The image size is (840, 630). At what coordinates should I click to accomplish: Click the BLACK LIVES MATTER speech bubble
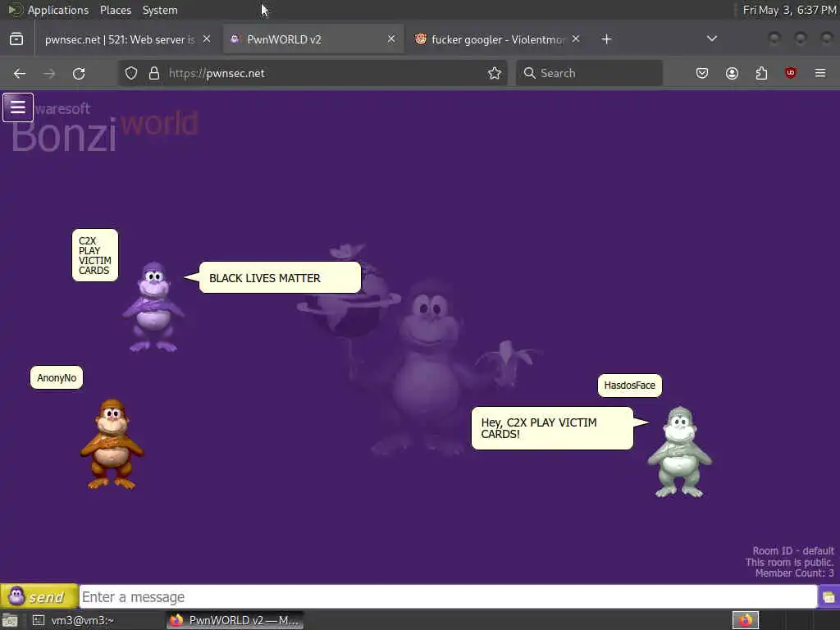[x=280, y=277]
